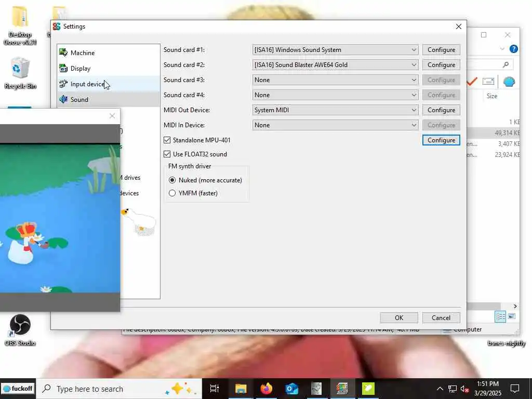The height and width of the screenshot is (399, 532).
Task: Toggle the Standalone MPU-401 checkbox
Action: 167,140
